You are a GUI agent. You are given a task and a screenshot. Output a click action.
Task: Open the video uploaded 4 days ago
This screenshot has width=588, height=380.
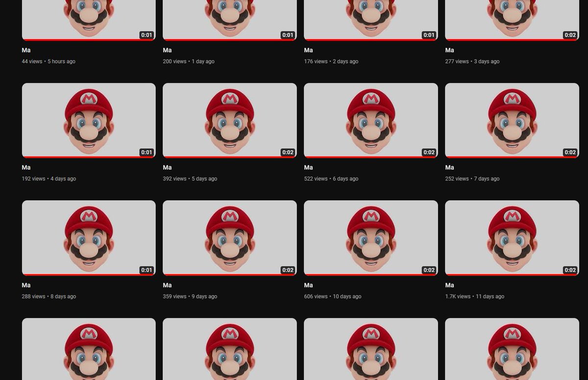(x=88, y=120)
